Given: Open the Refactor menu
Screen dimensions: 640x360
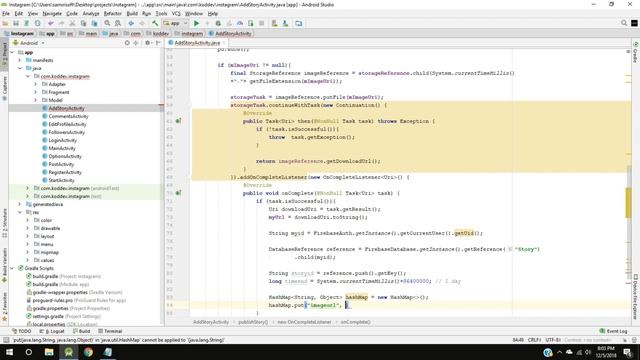Looking at the screenshot, I should (x=113, y=13).
